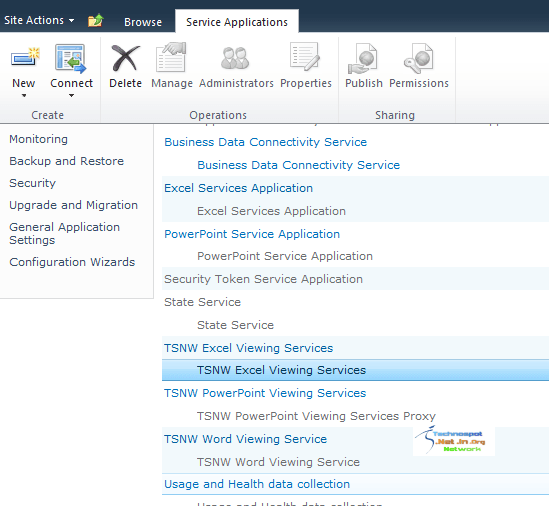This screenshot has height=506, width=549.
Task: Select the highlighted TSNW Excel Viewing Services row
Action: point(355,370)
